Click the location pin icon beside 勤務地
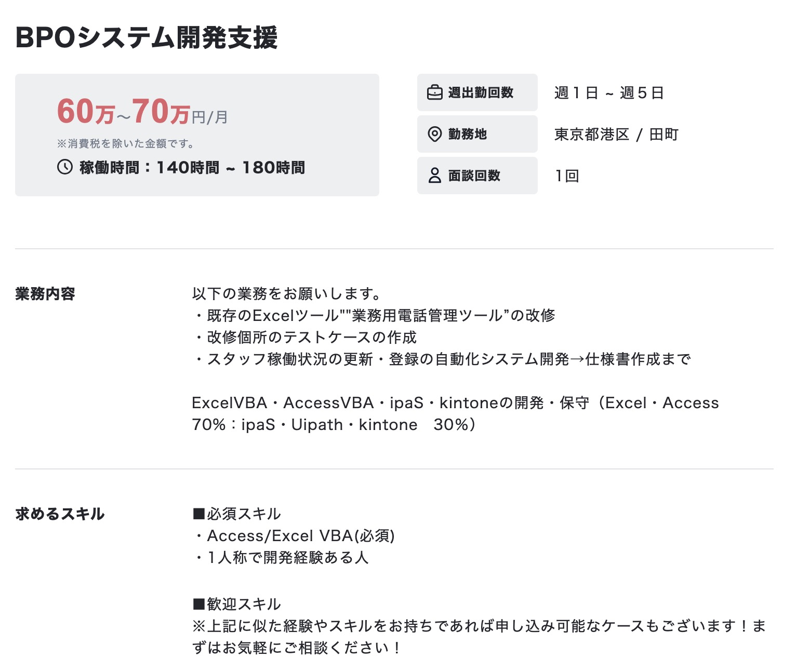Image resolution: width=796 pixels, height=672 pixels. pyautogui.click(x=434, y=134)
